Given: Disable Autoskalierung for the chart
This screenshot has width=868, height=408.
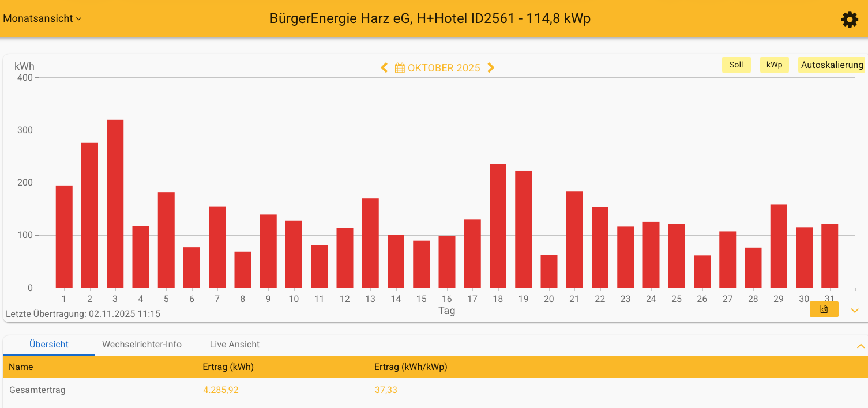Looking at the screenshot, I should (831, 65).
